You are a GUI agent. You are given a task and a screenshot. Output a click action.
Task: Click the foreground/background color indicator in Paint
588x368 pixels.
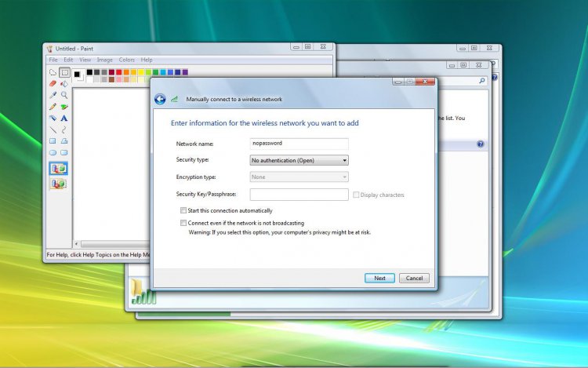[78, 75]
